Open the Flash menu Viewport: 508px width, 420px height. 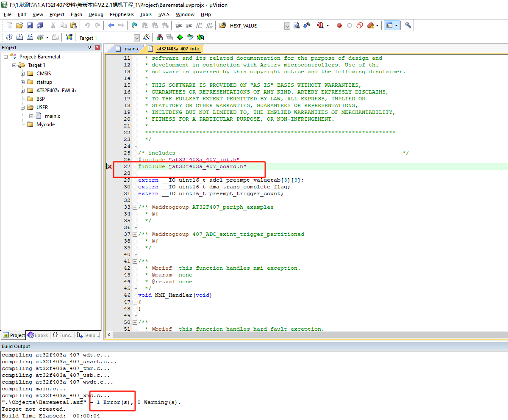pyautogui.click(x=76, y=14)
